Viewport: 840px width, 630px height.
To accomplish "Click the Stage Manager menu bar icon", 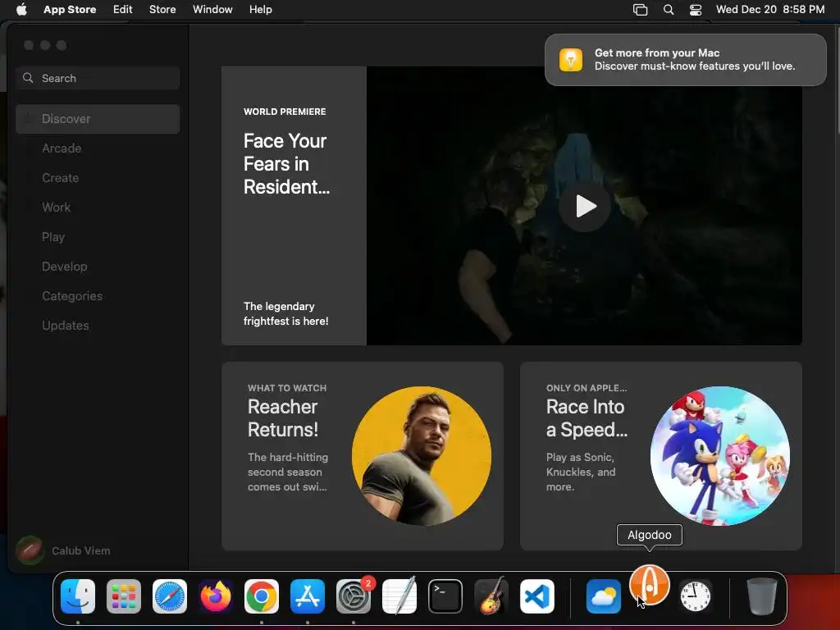I will [640, 10].
